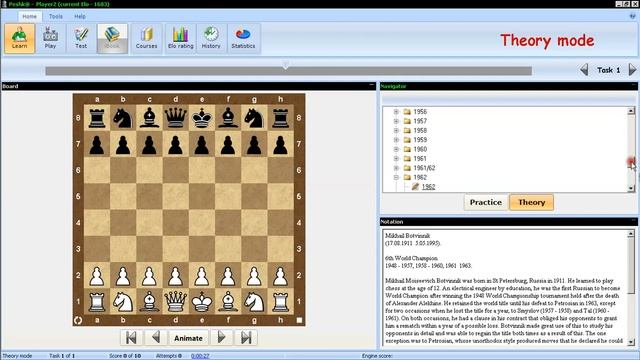The width and height of the screenshot is (640, 360).
Task: Open the Courses icon
Action: tap(147, 38)
